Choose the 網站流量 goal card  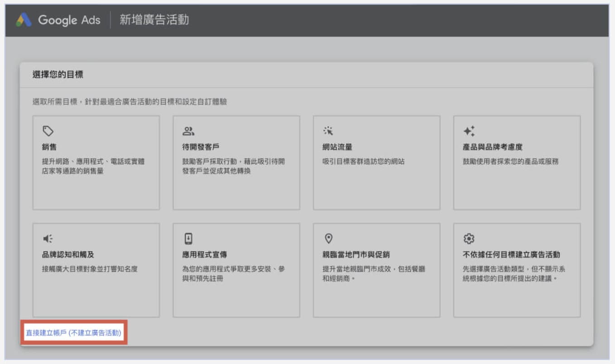[377, 163]
